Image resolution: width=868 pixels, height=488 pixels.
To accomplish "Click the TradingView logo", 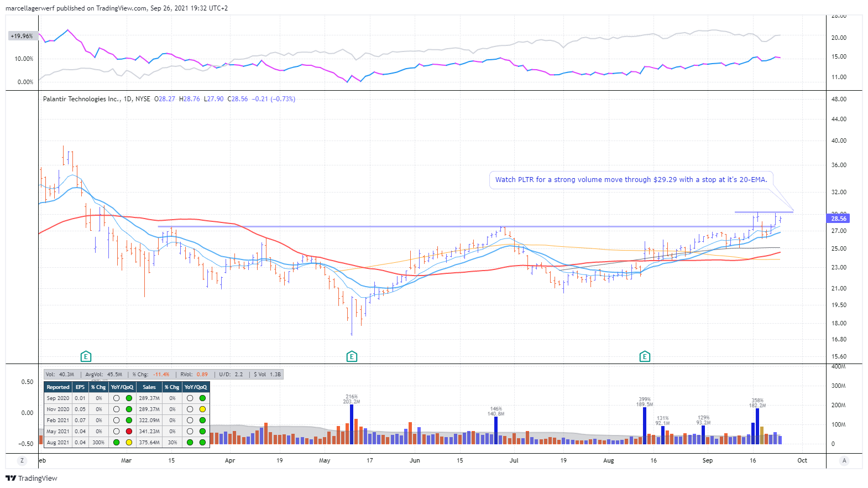I will (x=32, y=478).
